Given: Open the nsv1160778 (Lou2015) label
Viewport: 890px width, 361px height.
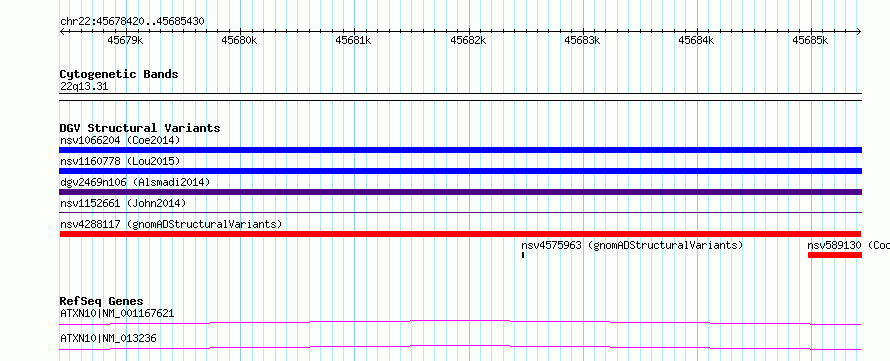Looking at the screenshot, I should [x=120, y=161].
